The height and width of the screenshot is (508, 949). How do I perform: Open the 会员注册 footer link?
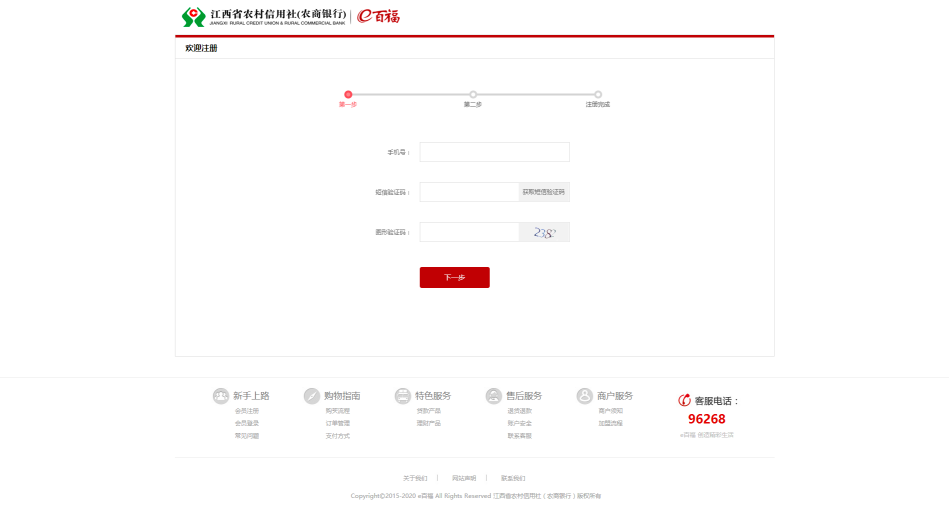[247, 411]
